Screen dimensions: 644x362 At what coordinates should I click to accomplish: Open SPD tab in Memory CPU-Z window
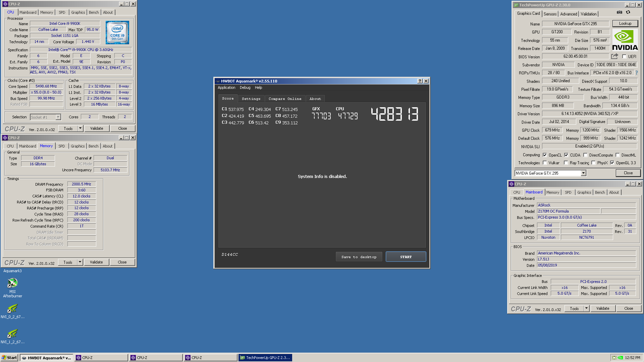pyautogui.click(x=62, y=146)
